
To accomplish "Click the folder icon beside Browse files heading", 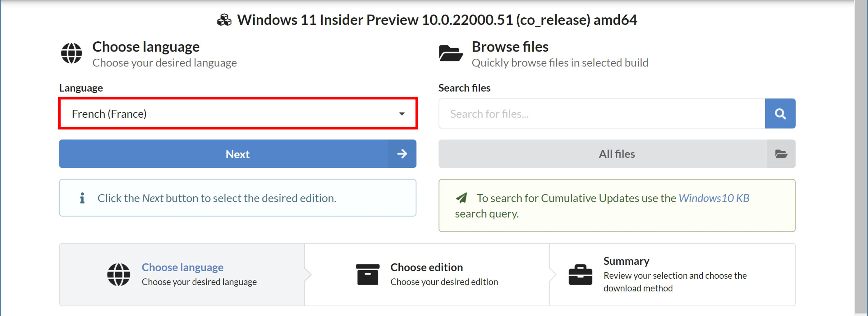I will [x=451, y=53].
